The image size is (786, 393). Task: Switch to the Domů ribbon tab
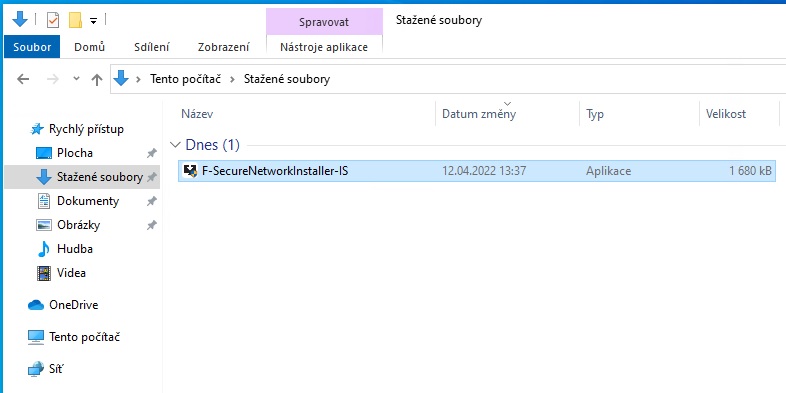tap(90, 47)
